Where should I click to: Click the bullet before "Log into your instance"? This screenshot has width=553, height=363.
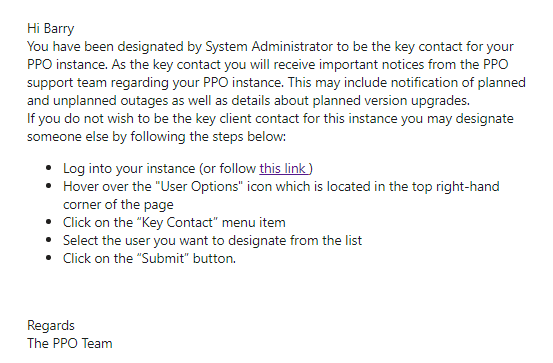coord(49,168)
